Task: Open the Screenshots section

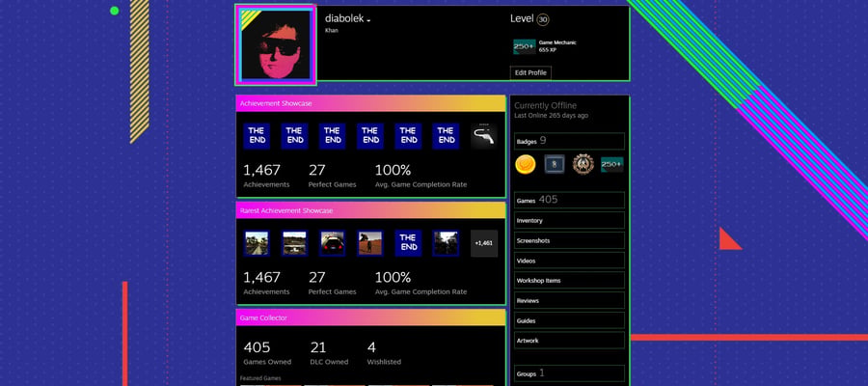Action: tap(569, 240)
